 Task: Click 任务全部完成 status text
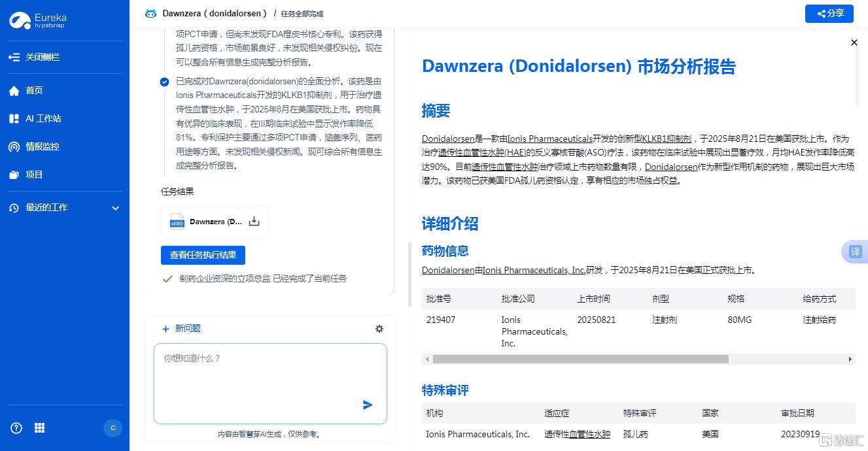coord(302,14)
